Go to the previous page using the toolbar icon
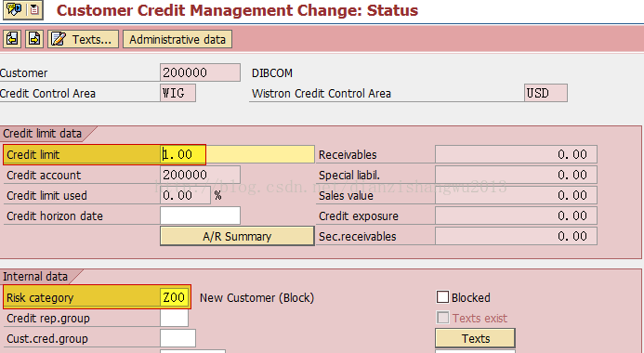Viewport: 644px width, 353px height. coord(12,39)
